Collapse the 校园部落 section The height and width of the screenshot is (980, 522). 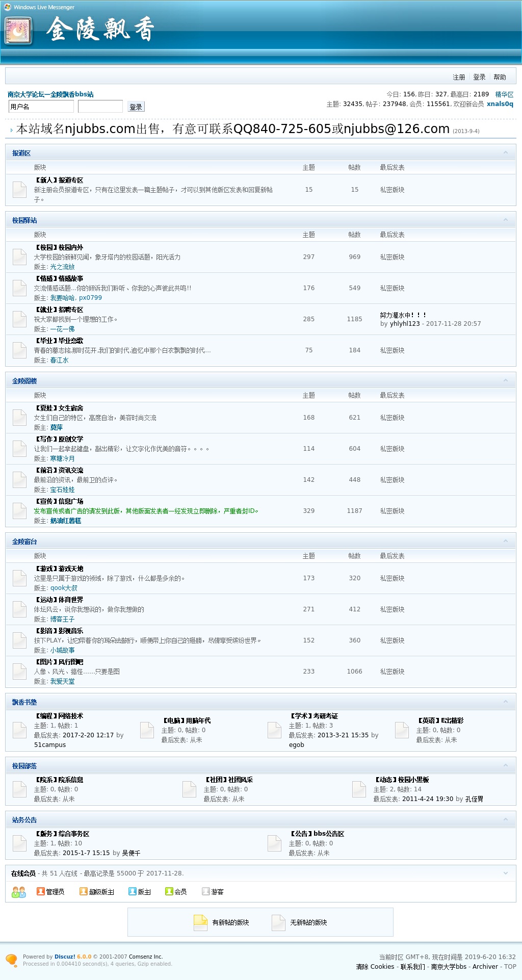(506, 766)
